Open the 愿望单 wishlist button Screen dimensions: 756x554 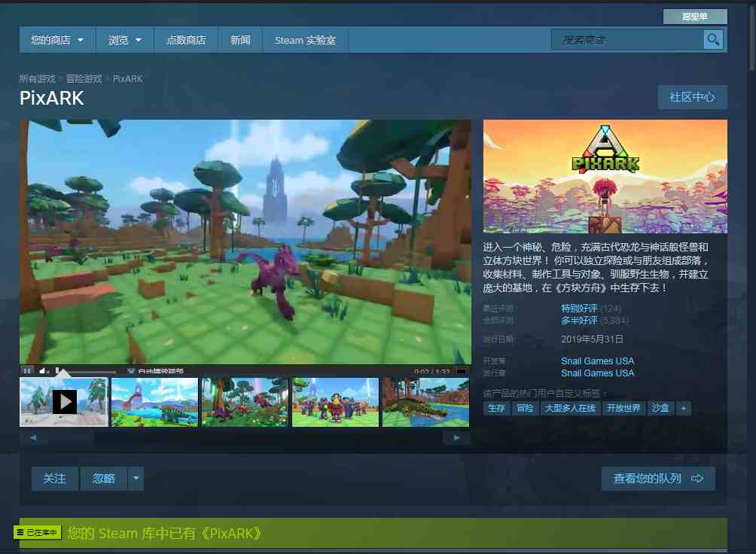pyautogui.click(x=695, y=17)
